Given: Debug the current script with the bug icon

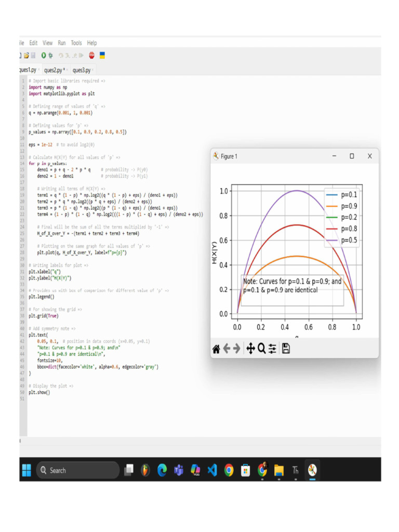Looking at the screenshot, I should point(50,55).
